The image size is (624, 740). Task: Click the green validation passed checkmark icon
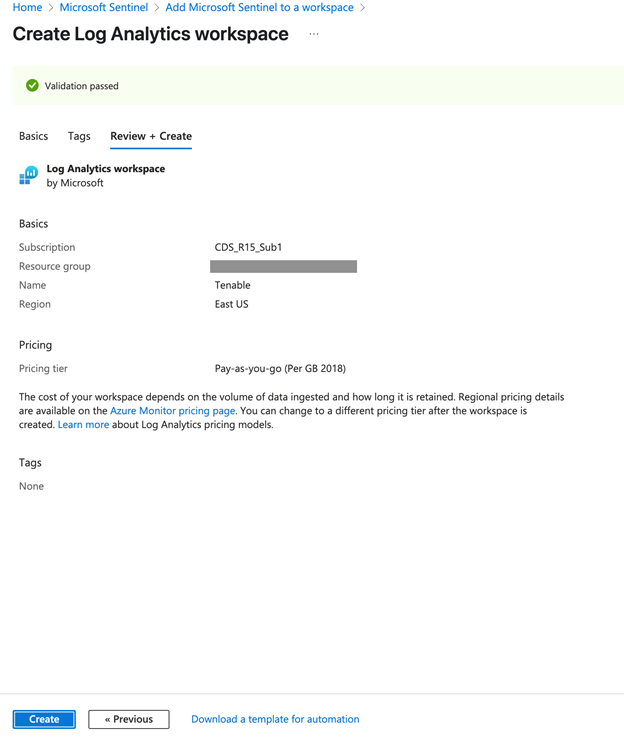pos(32,85)
